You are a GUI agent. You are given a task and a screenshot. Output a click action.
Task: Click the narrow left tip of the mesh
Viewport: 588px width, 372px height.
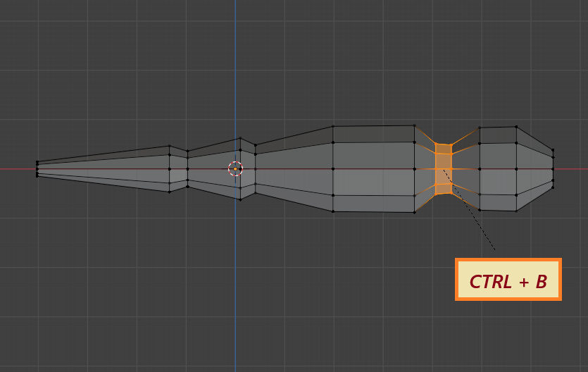[37, 169]
